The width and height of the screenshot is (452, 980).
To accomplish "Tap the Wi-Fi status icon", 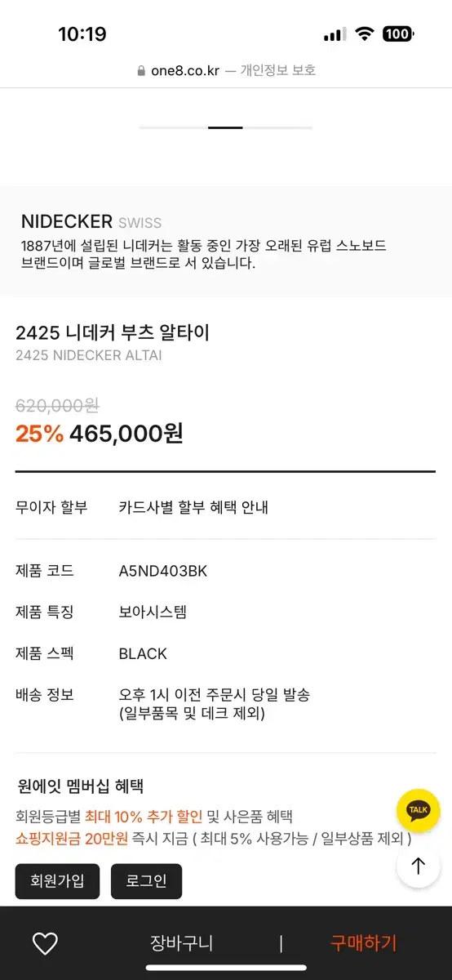I will (365, 34).
